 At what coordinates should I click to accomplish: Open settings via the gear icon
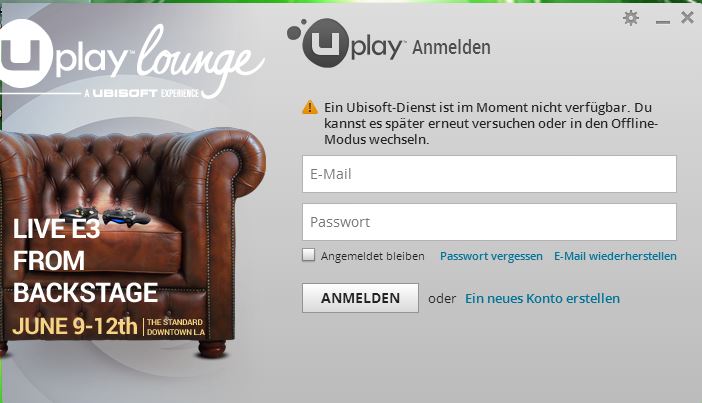pyautogui.click(x=631, y=18)
